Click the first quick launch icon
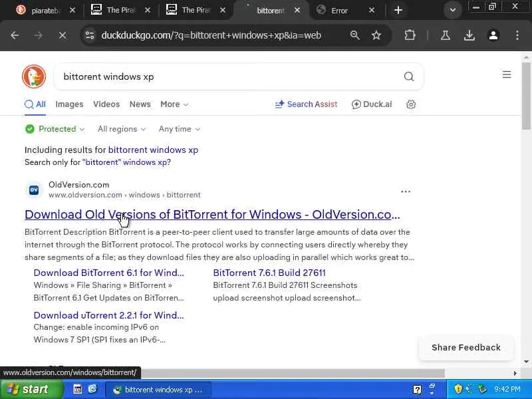The height and width of the screenshot is (399, 532). (78, 389)
